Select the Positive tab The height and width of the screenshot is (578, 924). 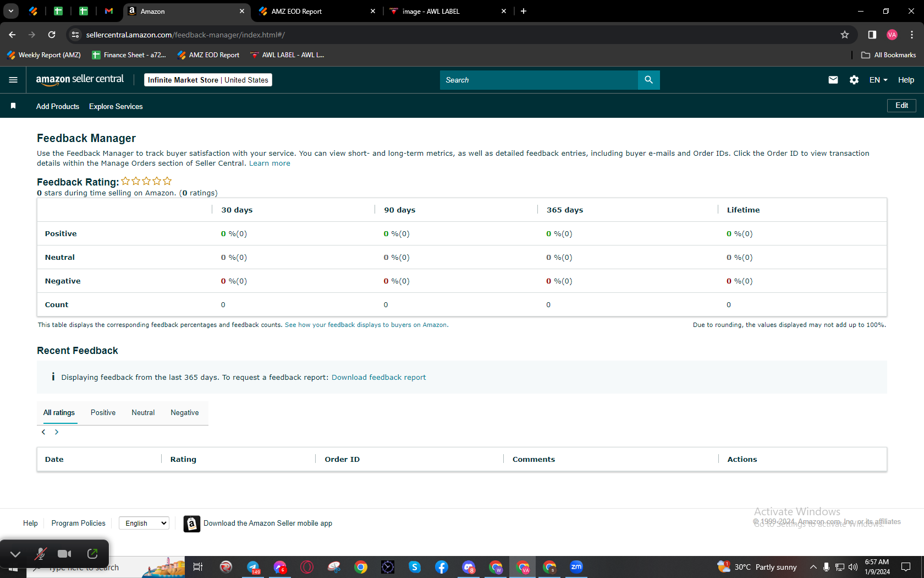click(103, 413)
